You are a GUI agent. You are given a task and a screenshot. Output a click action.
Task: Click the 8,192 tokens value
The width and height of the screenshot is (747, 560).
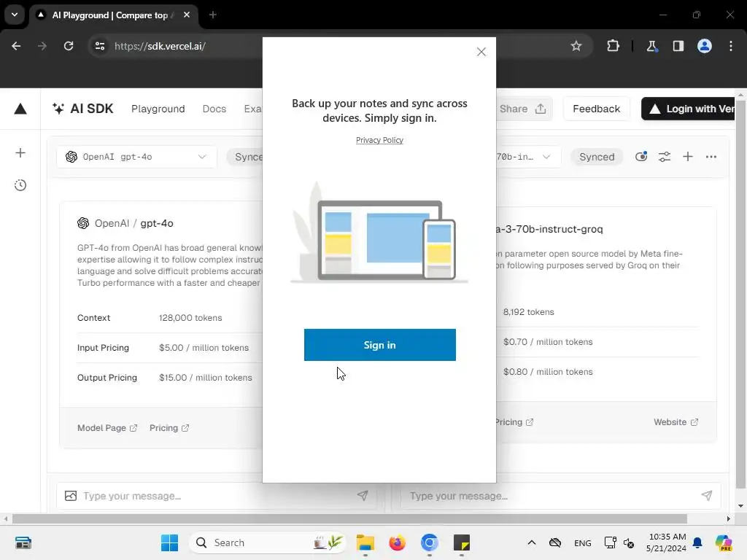tap(528, 312)
